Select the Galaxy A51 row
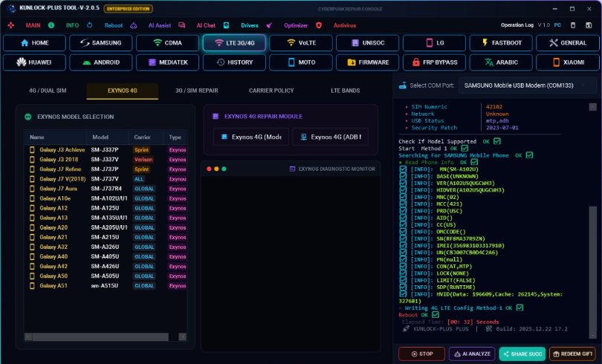Viewport: 602px width, 364px height. pyautogui.click(x=106, y=286)
